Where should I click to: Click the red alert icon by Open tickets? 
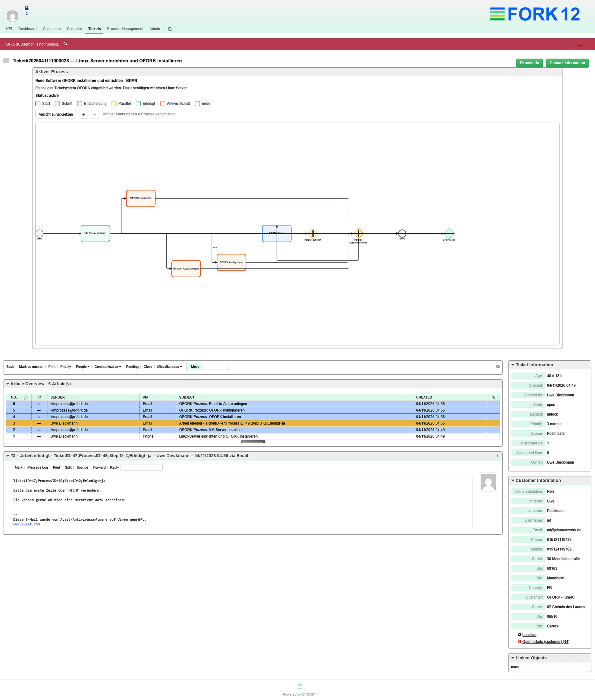pos(520,642)
